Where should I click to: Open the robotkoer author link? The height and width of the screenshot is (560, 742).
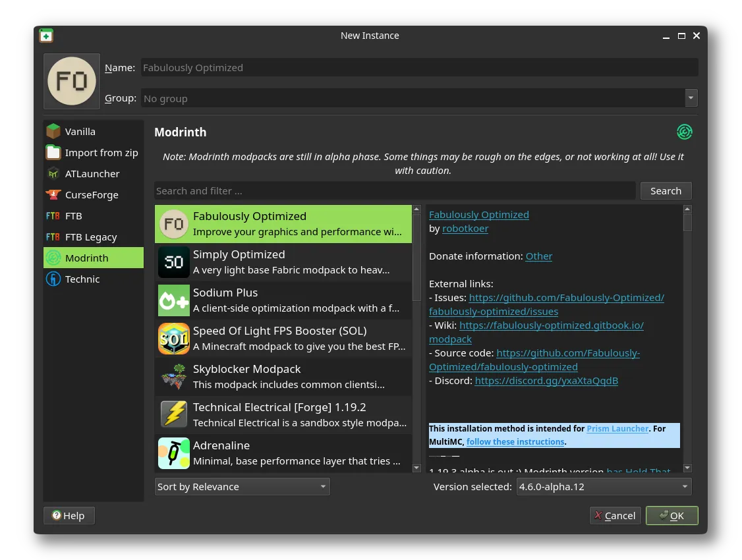[465, 229]
